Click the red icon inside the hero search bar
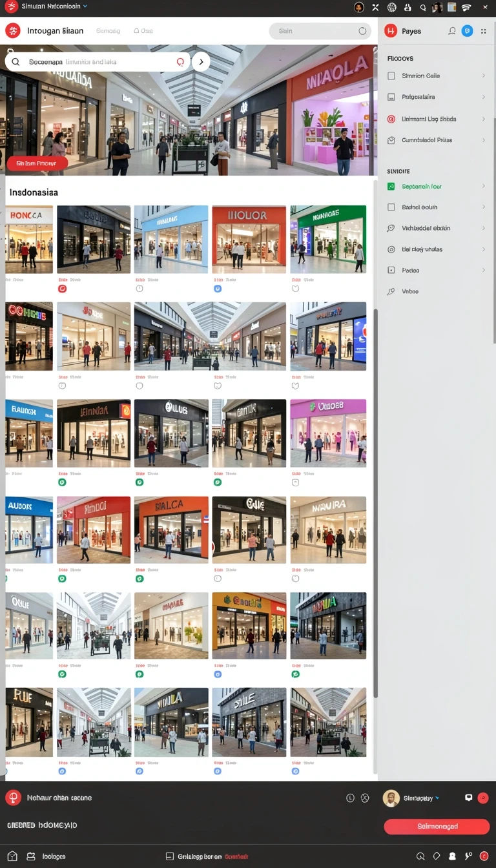Screen dimensions: 496x868 pos(180,62)
